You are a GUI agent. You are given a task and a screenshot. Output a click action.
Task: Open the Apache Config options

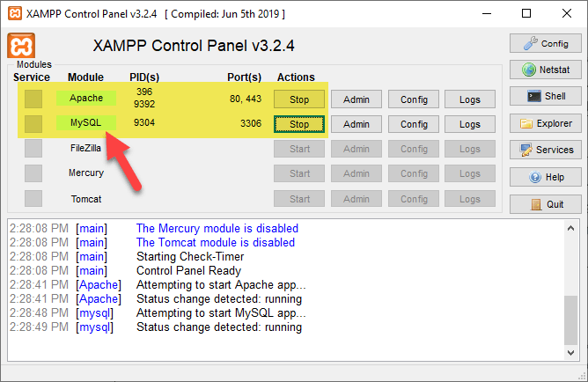click(414, 99)
